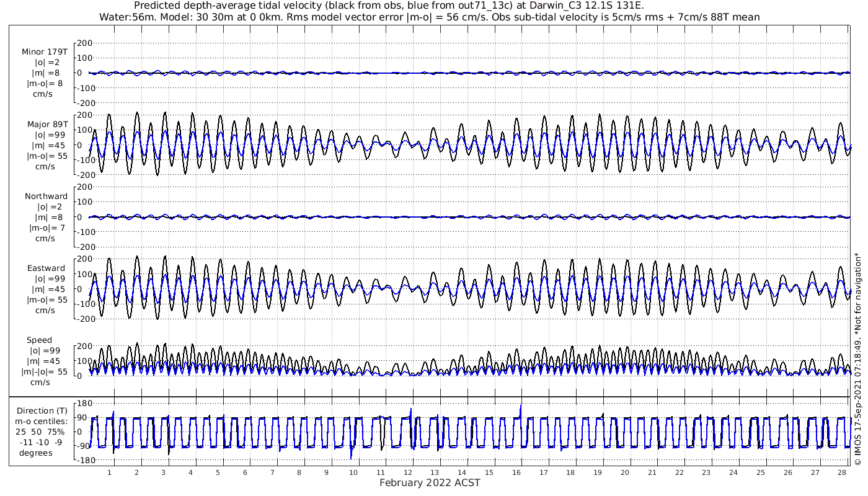Click the 'Direction (T)' panel label
The image size is (868, 496).
(43, 410)
